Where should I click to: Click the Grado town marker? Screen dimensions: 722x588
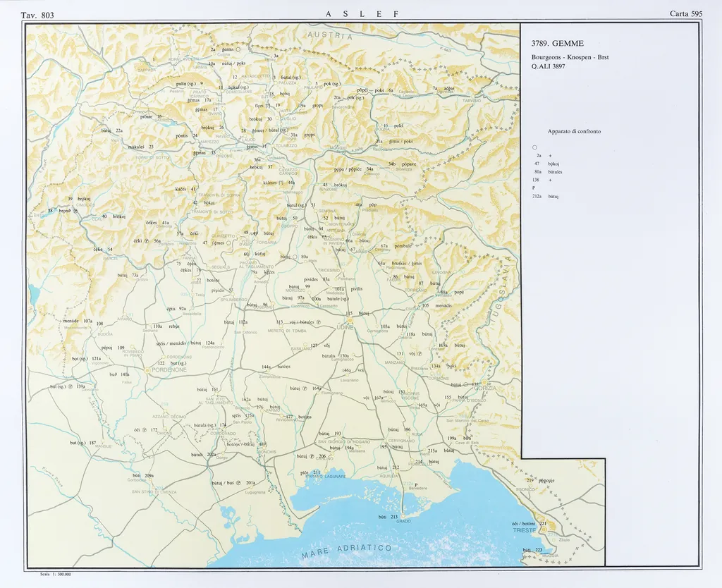coord(403,517)
